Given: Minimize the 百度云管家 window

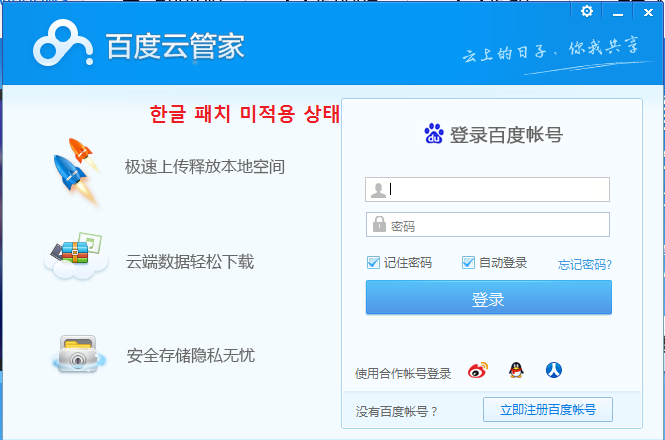Looking at the screenshot, I should [618, 13].
